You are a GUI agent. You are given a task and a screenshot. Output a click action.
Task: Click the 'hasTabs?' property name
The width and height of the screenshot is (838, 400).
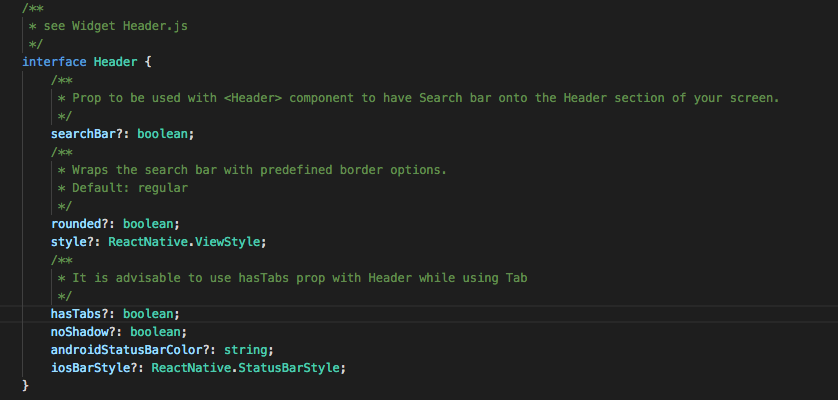80,313
